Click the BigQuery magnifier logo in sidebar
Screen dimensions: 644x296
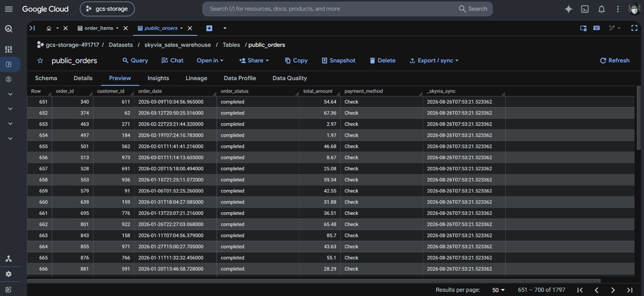pyautogui.click(x=9, y=29)
